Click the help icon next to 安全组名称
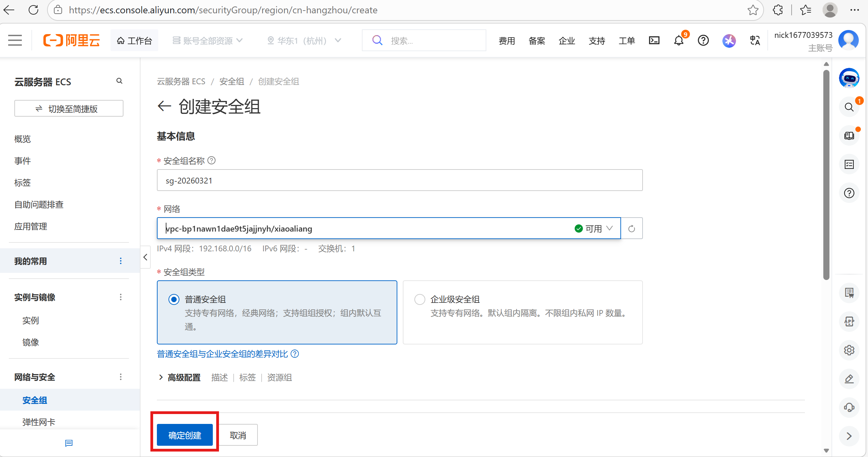868x457 pixels. tap(211, 160)
